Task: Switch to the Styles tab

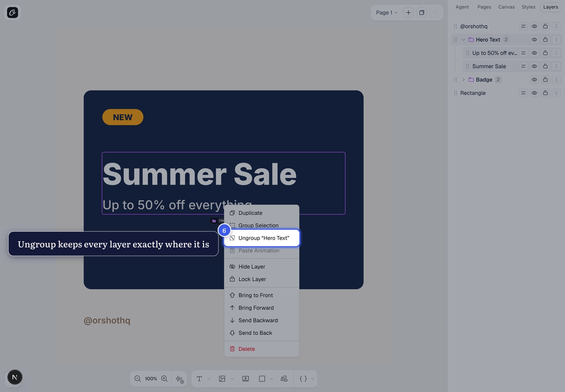Action: [528, 7]
